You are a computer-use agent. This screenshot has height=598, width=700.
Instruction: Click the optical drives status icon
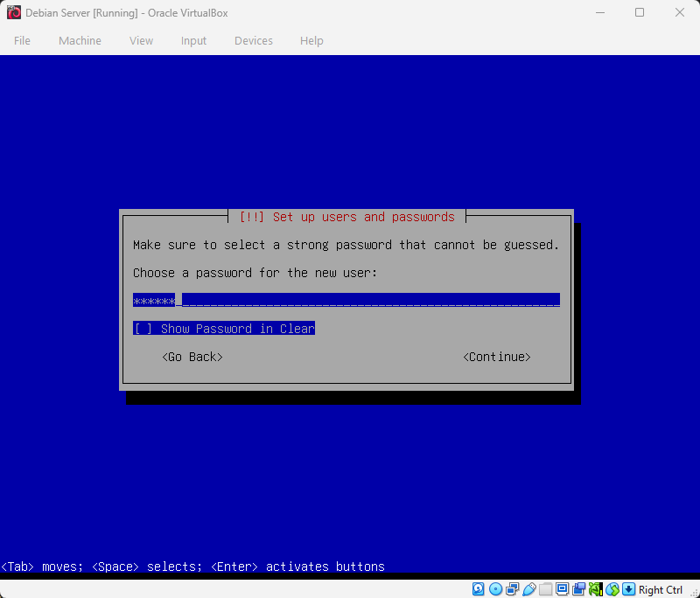pos(495,589)
